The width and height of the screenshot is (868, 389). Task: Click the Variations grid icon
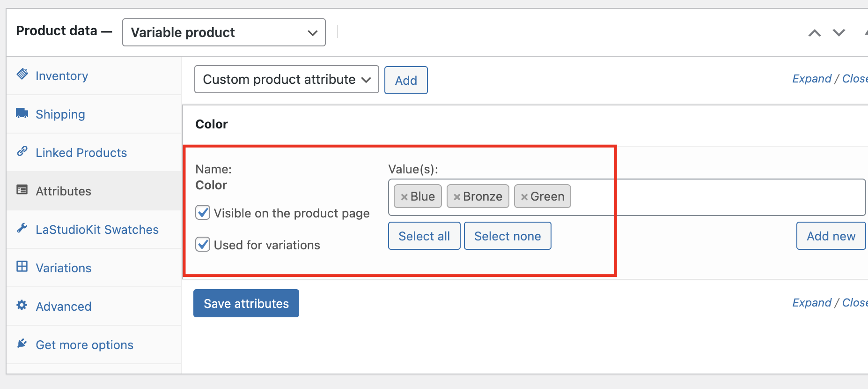click(22, 267)
